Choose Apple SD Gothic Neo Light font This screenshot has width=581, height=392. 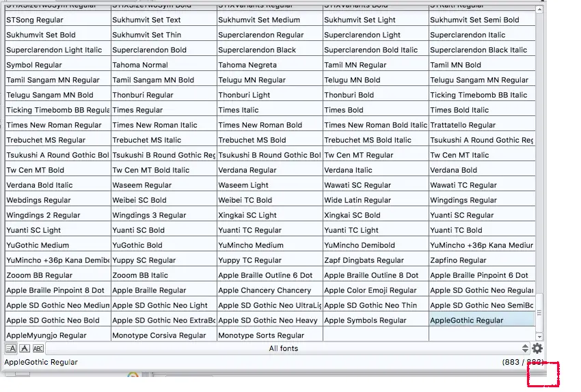tap(164, 305)
